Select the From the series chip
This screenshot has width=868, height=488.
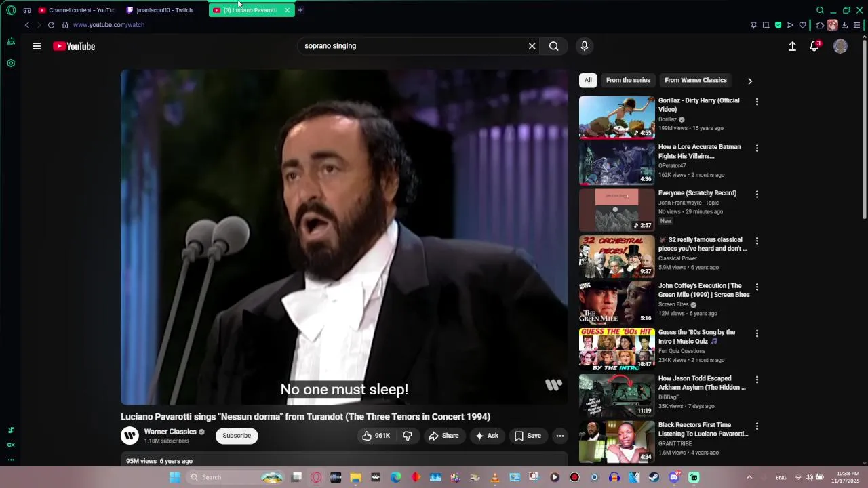[x=628, y=80]
